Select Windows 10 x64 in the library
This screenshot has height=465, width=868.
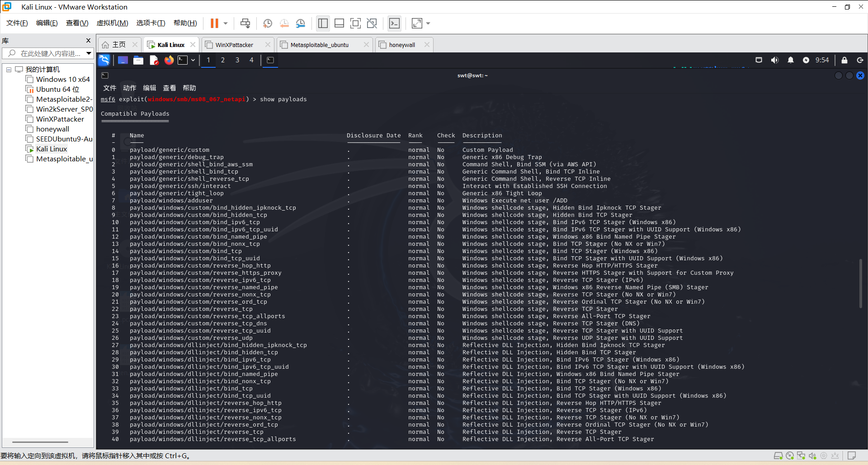pyautogui.click(x=63, y=79)
